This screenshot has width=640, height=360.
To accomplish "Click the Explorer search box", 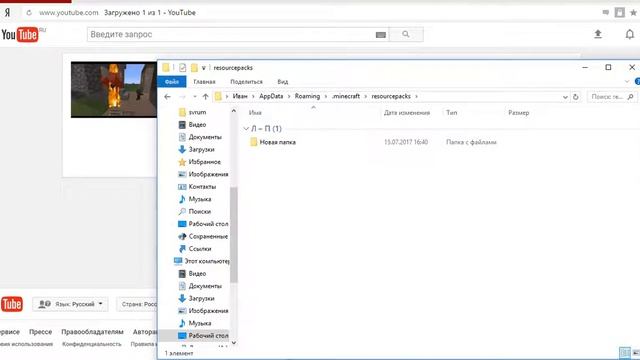I will 611,97.
